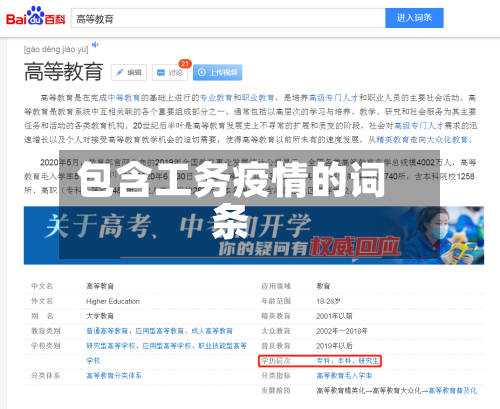Open the 研究生 link under 学历层次
This screenshot has height=409, width=500.
coord(369,361)
